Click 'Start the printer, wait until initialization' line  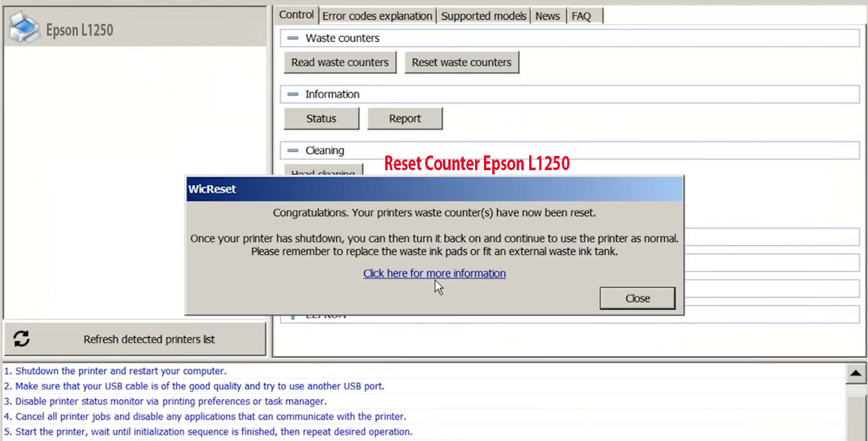click(207, 432)
